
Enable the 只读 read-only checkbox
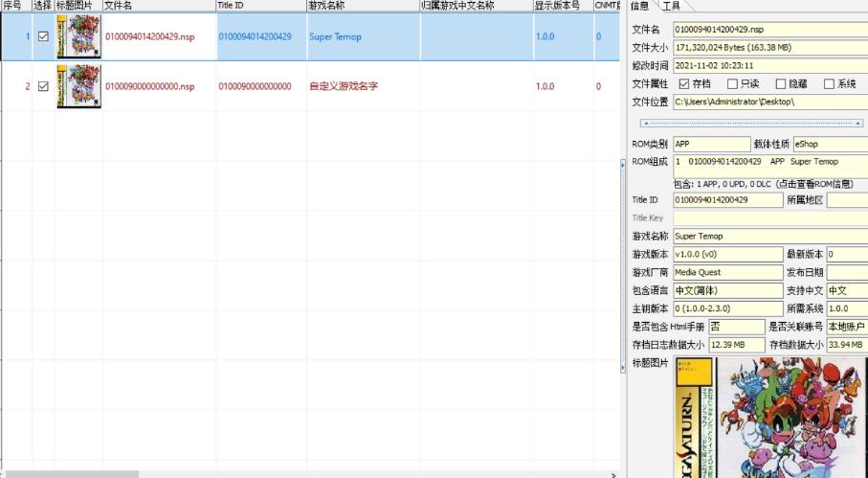(732, 83)
